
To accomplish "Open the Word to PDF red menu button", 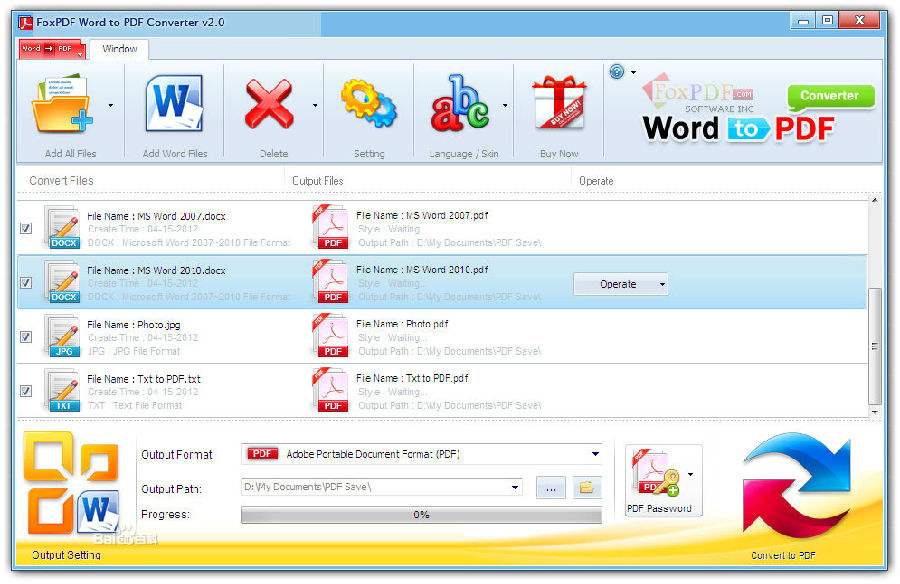I will pos(51,49).
